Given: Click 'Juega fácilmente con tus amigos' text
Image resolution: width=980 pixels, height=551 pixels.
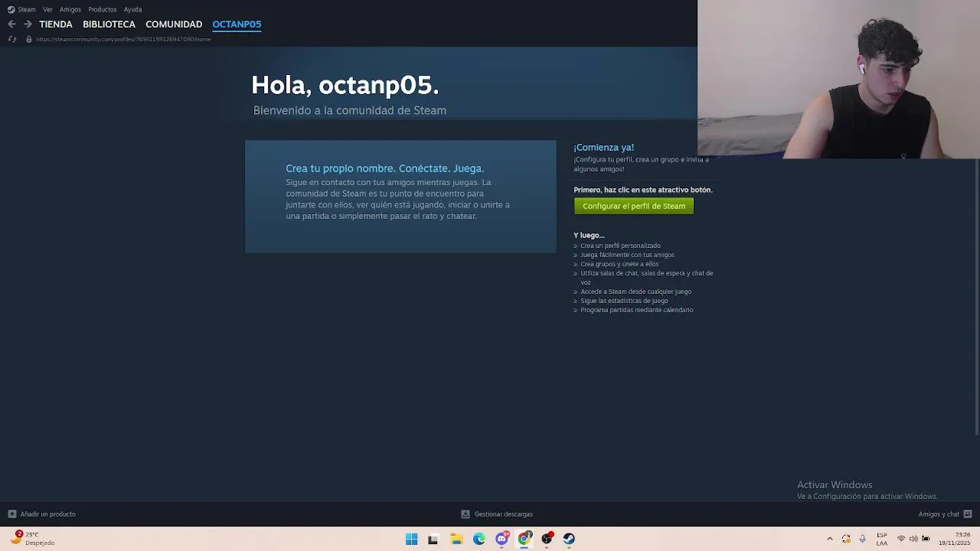Looking at the screenshot, I should pyautogui.click(x=627, y=255).
